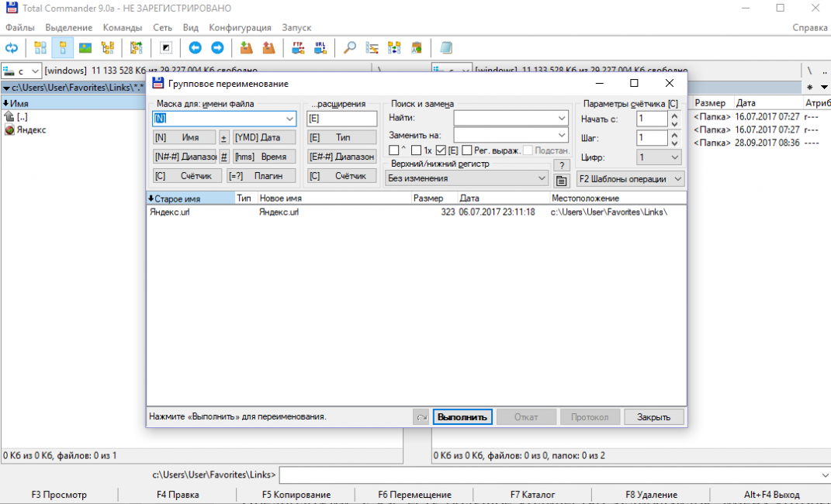
Task: Open the directory tree view icon
Action: 108,48
